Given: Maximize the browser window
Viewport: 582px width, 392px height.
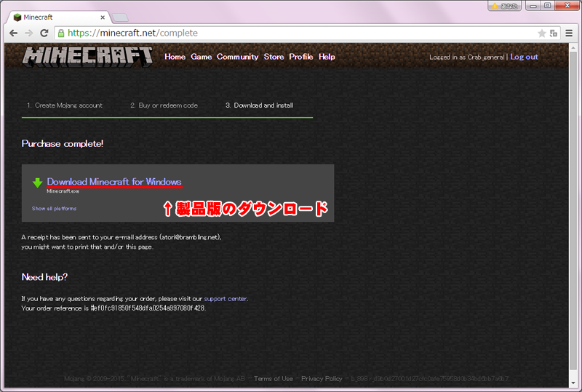Looking at the screenshot, I should 547,6.
